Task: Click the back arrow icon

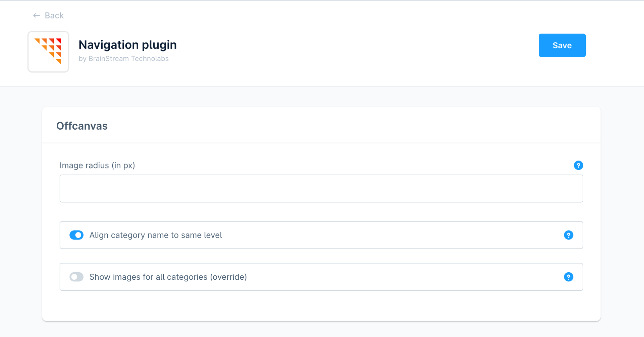Action: coord(37,15)
